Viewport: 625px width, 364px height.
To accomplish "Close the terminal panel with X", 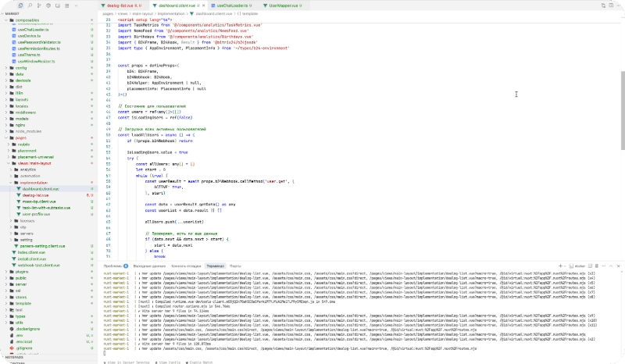I will coord(618,266).
